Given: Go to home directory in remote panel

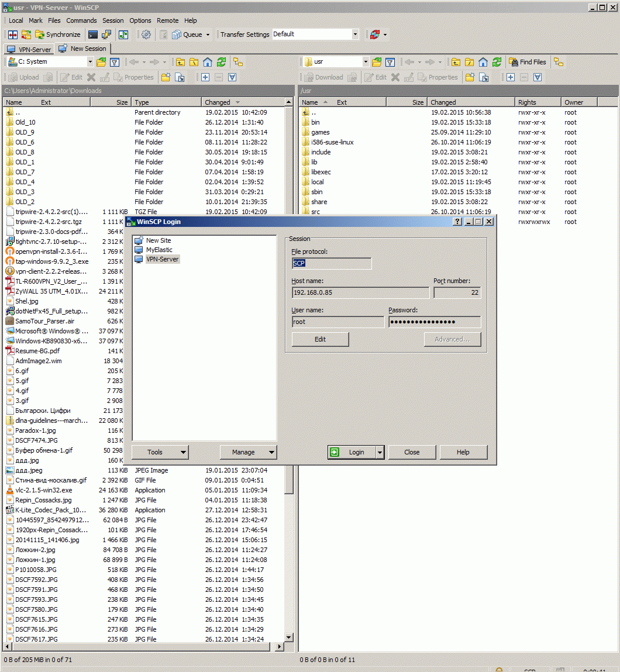Looking at the screenshot, I should click(483, 62).
